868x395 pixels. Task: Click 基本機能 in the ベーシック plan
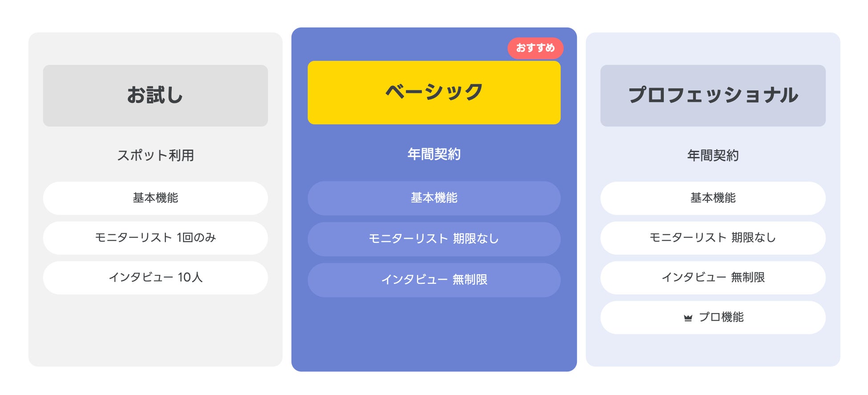[x=434, y=198]
